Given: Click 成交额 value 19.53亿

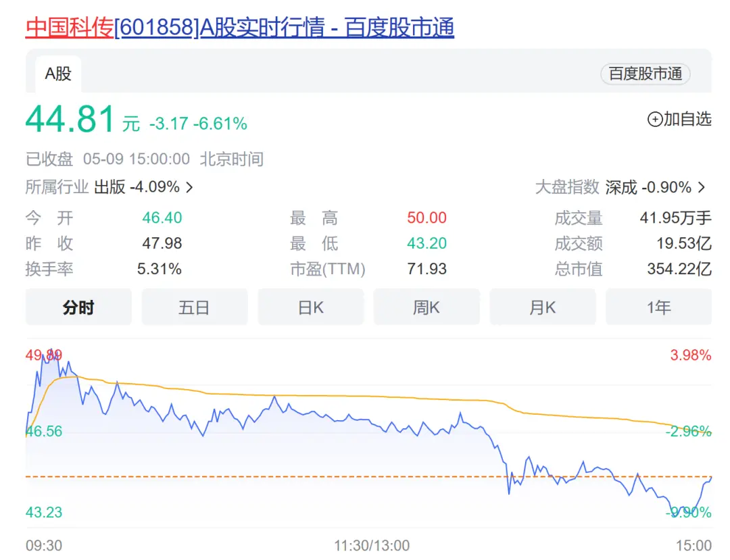Looking at the screenshot, I should (x=684, y=243).
